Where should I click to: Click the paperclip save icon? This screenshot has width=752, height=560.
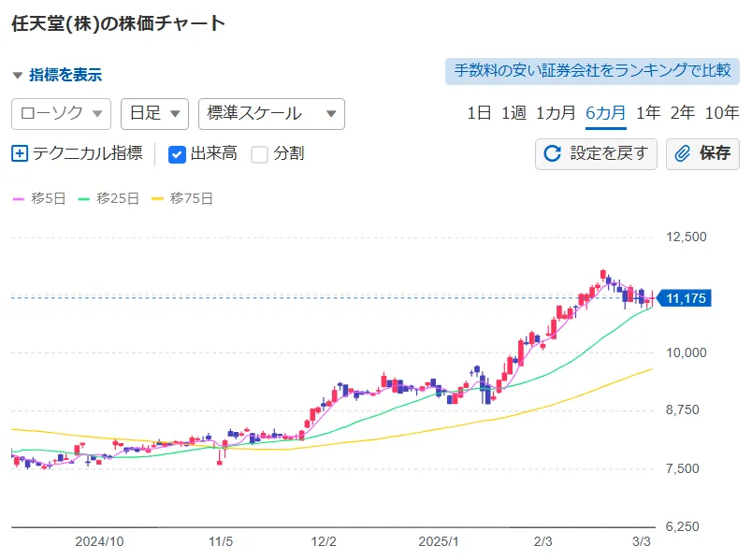[x=682, y=154]
